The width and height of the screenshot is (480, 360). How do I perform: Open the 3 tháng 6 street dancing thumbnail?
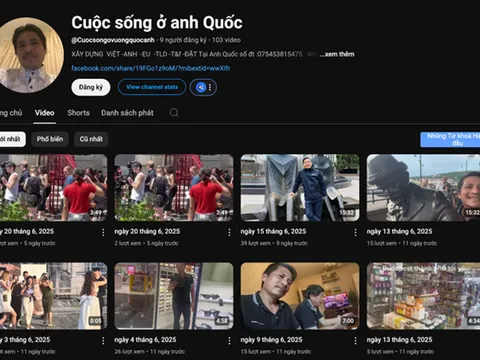click(53, 296)
